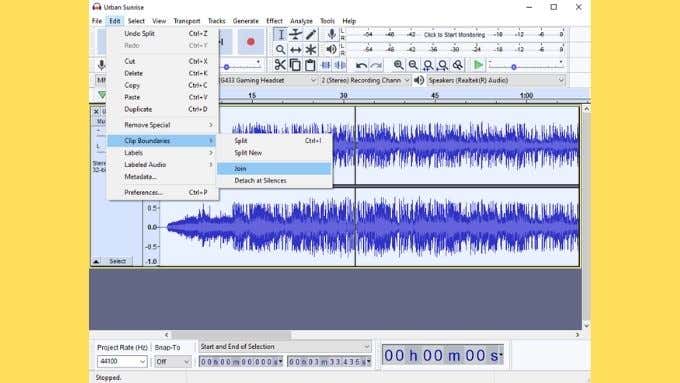Open the Select menu
The width and height of the screenshot is (680, 383).
[136, 21]
